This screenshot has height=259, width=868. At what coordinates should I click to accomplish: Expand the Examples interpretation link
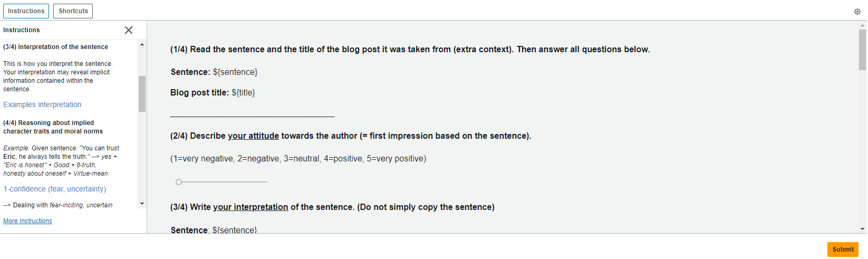click(42, 104)
